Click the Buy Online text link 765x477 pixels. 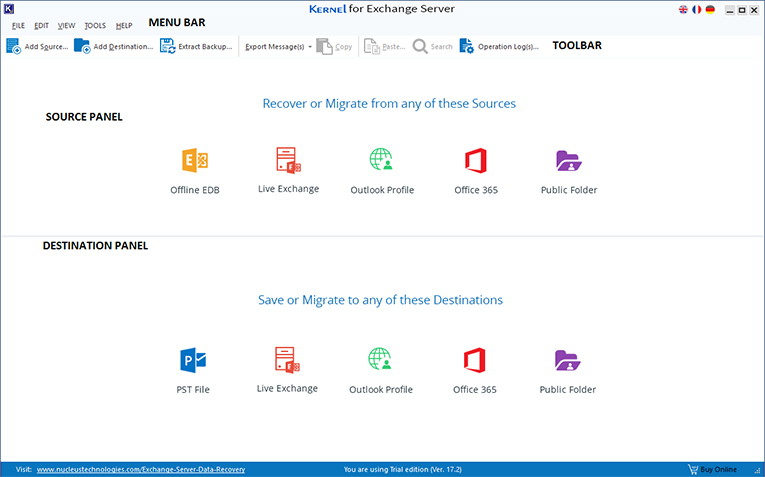pos(718,469)
